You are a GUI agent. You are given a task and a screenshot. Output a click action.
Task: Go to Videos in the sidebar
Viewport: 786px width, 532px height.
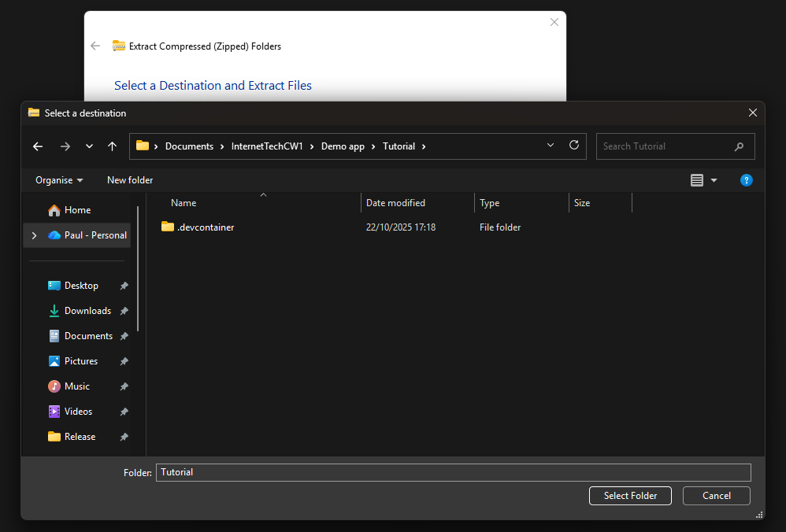78,412
